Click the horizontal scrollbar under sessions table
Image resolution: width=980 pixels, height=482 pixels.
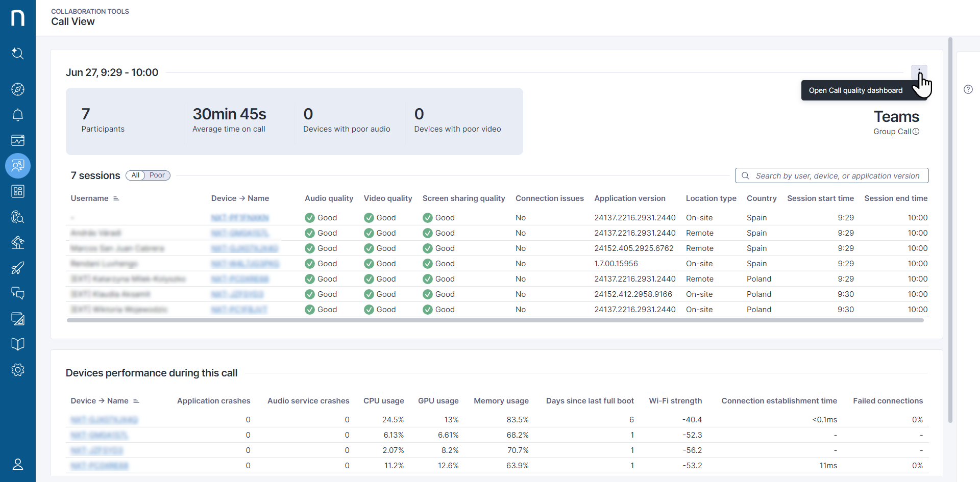tap(495, 320)
